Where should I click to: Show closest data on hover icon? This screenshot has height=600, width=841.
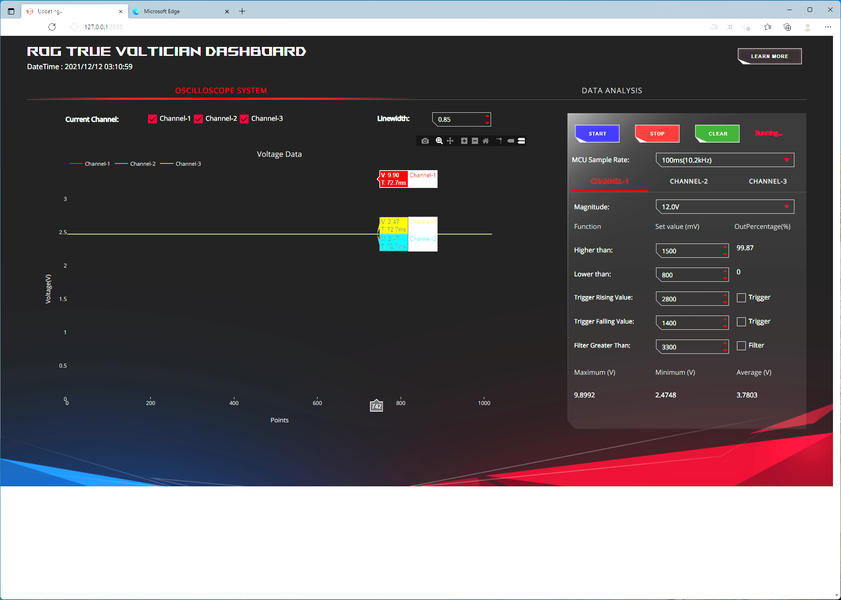coord(511,141)
